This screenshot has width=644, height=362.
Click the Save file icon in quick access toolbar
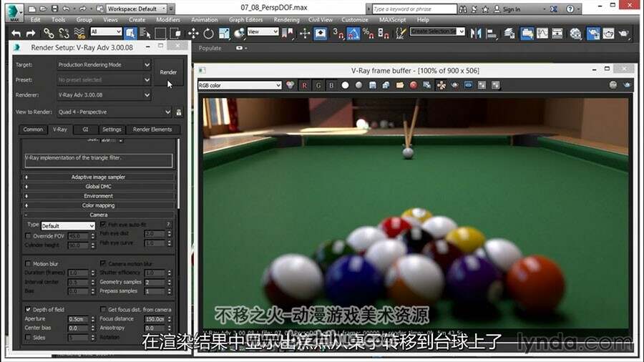tap(54, 9)
